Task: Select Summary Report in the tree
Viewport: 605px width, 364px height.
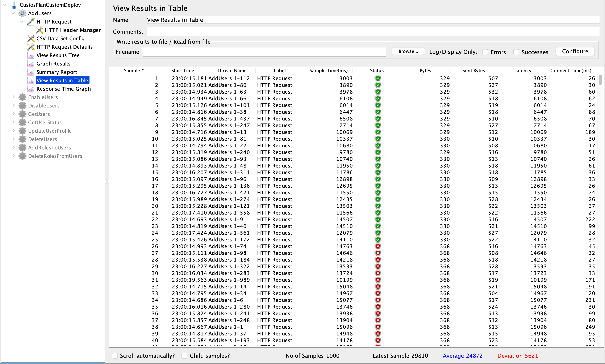Action: (57, 72)
